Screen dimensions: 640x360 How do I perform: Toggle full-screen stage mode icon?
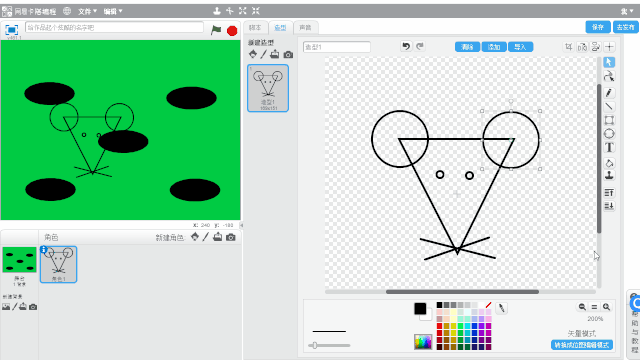click(x=11, y=30)
